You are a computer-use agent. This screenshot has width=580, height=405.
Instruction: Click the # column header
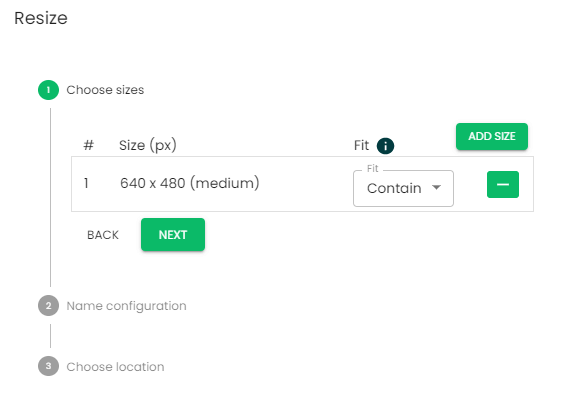(x=88, y=145)
